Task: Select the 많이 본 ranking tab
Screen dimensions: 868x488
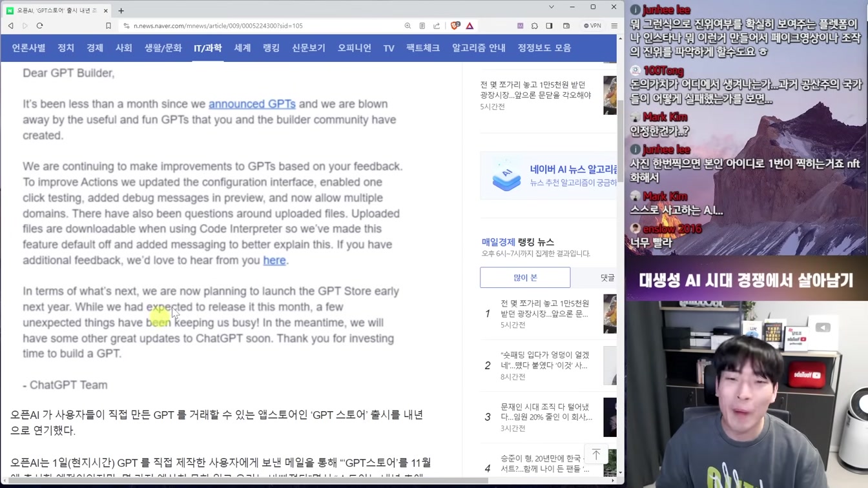Action: pyautogui.click(x=525, y=278)
